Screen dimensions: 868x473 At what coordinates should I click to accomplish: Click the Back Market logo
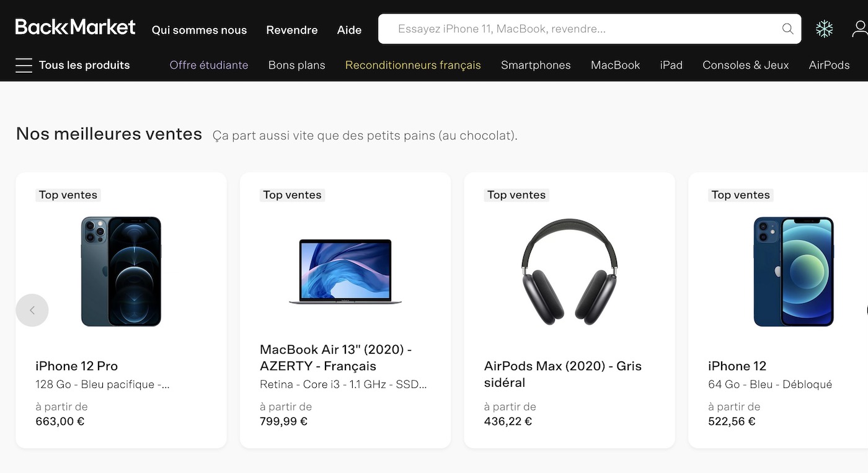pyautogui.click(x=74, y=27)
